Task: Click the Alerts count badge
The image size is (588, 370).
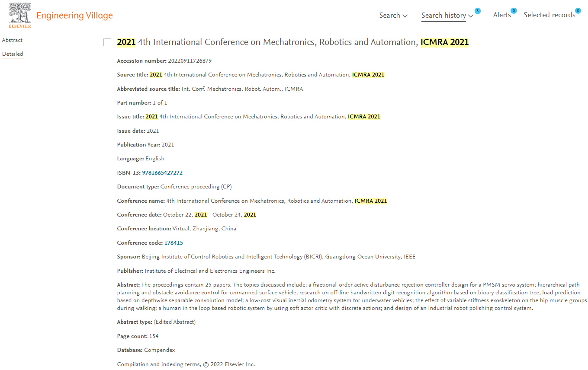Action: click(514, 11)
